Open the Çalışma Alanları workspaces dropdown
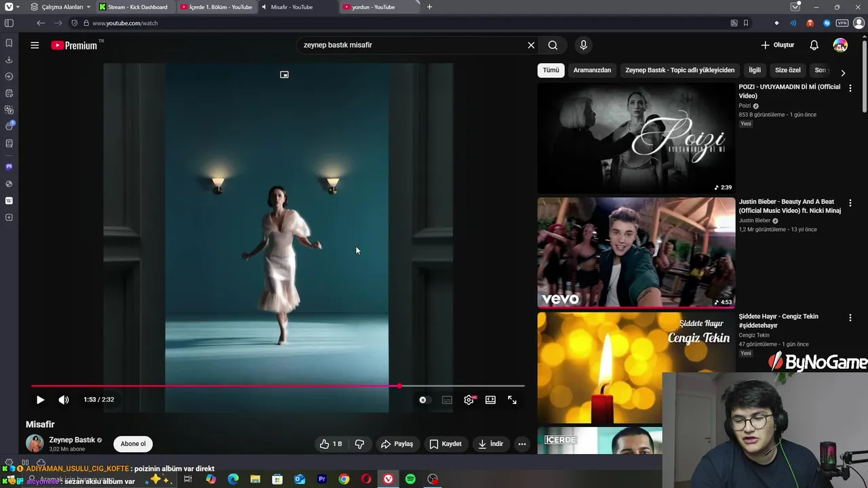This screenshot has width=868, height=488. [x=62, y=7]
